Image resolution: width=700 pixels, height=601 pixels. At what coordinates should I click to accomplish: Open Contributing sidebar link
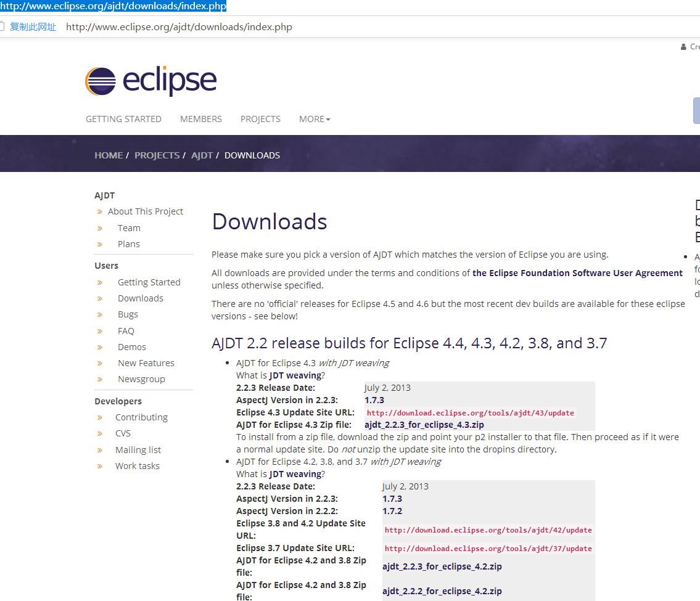pos(141,417)
